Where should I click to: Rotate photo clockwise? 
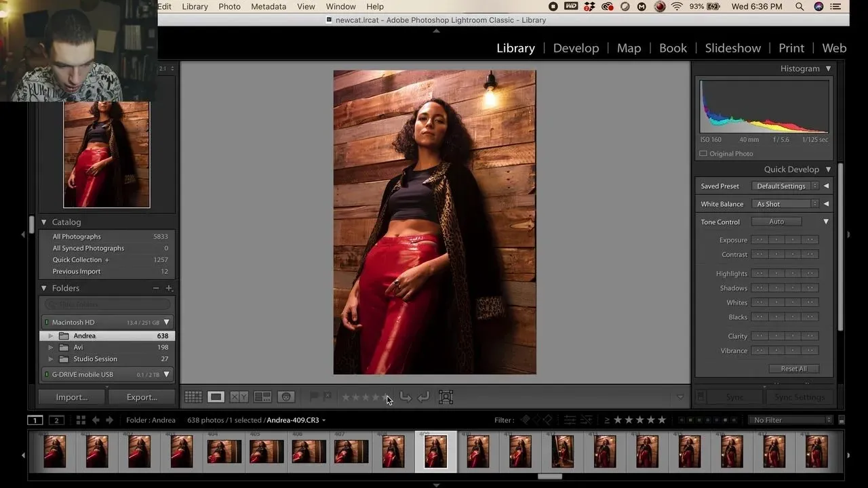coord(423,397)
